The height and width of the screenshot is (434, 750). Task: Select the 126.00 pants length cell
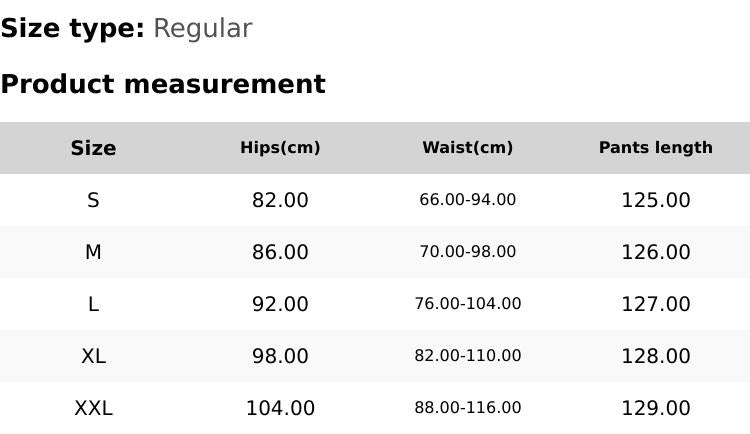(x=655, y=252)
